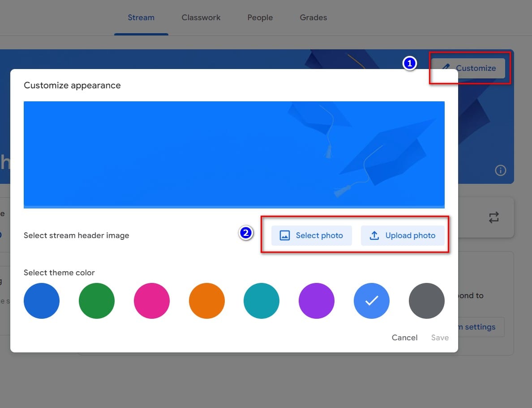Image resolution: width=532 pixels, height=408 pixels.
Task: Open the Stream tab
Action: [x=141, y=18]
